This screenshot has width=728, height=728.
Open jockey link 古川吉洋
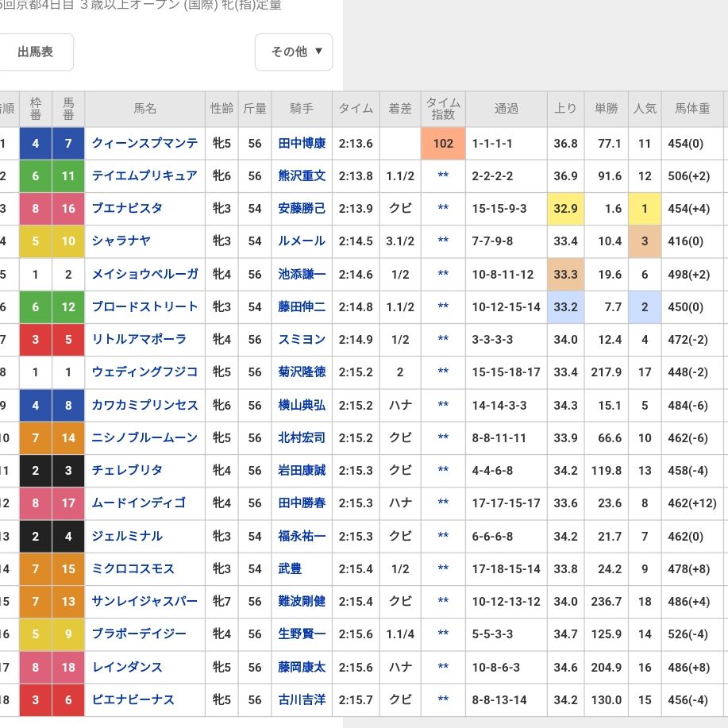tap(302, 699)
